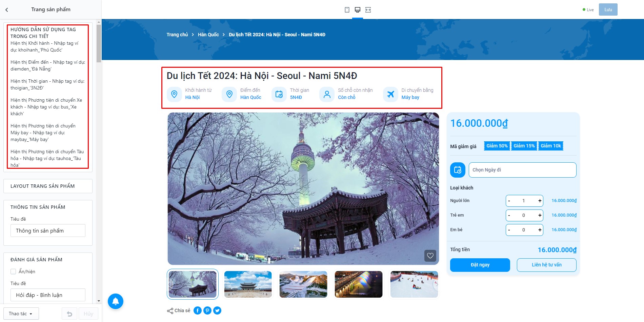Select the Giảm 10k coupon

tap(551, 146)
